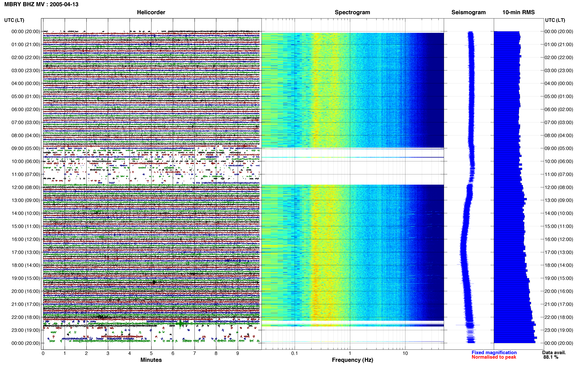
Task: Click the left '03:00 (23:00)' time label
Action: pos(26,70)
